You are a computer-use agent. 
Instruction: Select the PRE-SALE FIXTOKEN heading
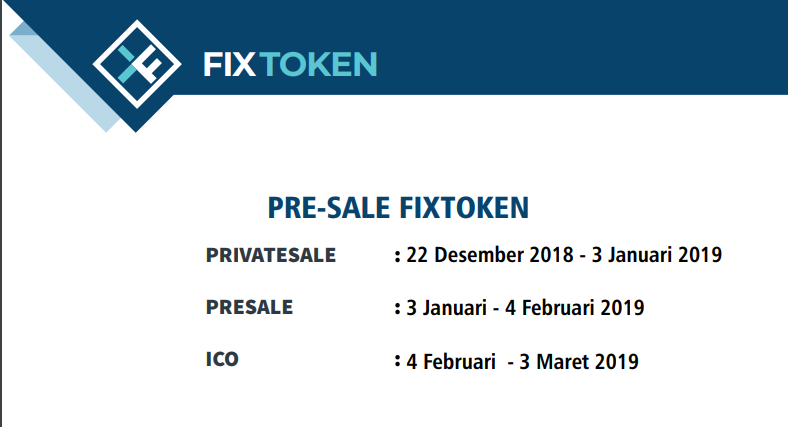[x=398, y=207]
